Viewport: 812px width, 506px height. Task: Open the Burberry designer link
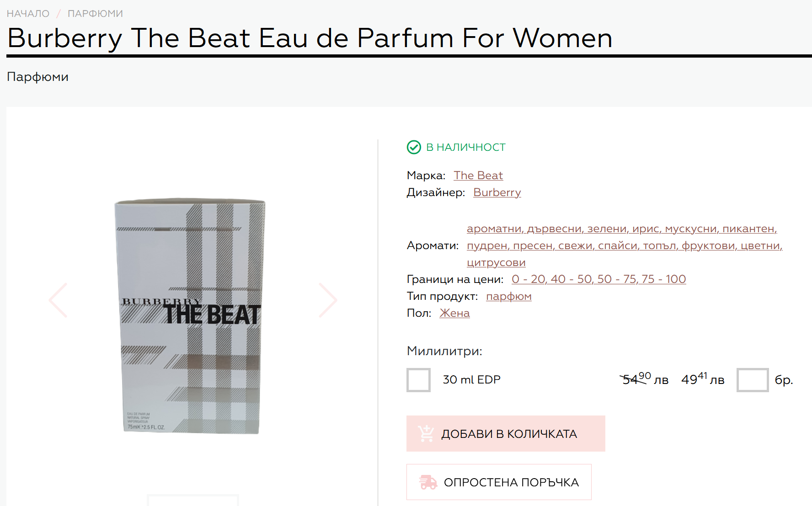(497, 192)
